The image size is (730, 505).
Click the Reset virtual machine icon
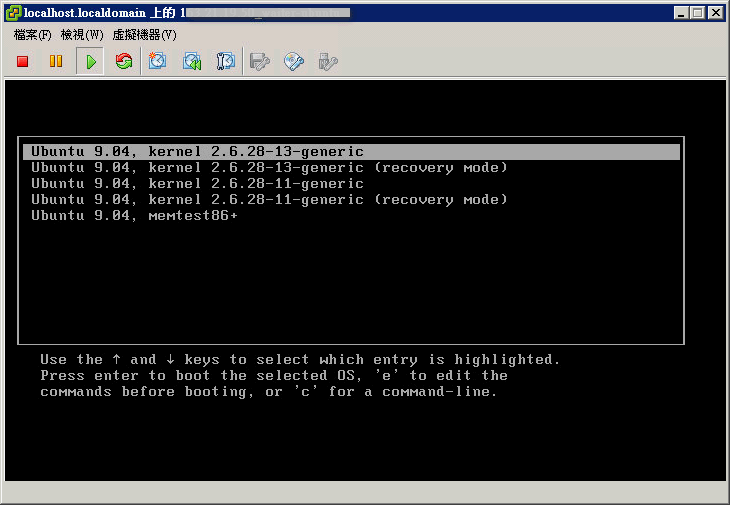click(x=124, y=61)
